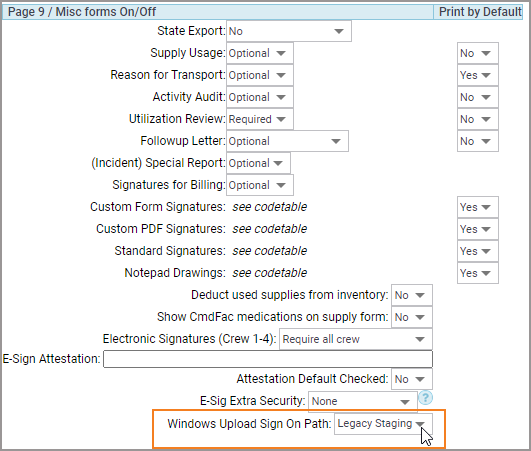
Task: Change Notepad Drawings print default dropdown
Action: [477, 273]
